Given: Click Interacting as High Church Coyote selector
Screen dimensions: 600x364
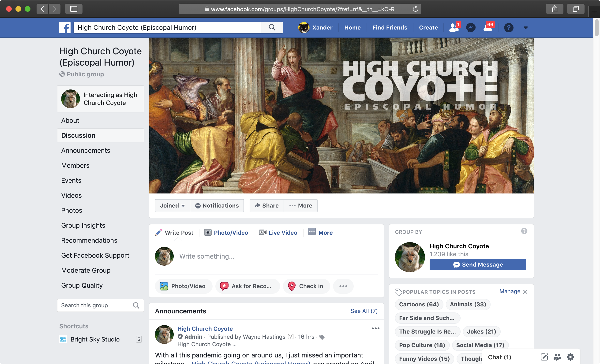Looking at the screenshot, I should [x=101, y=99].
